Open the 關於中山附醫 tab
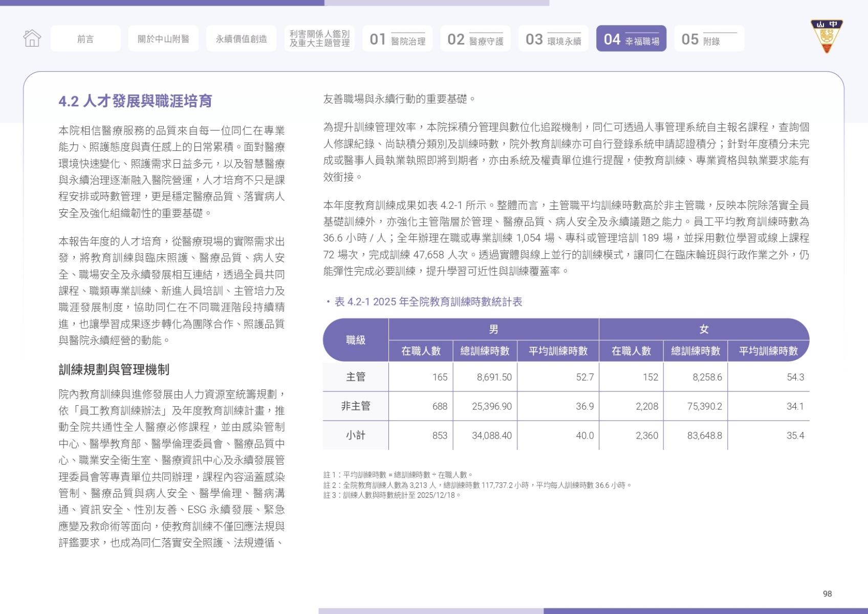 coord(163,38)
